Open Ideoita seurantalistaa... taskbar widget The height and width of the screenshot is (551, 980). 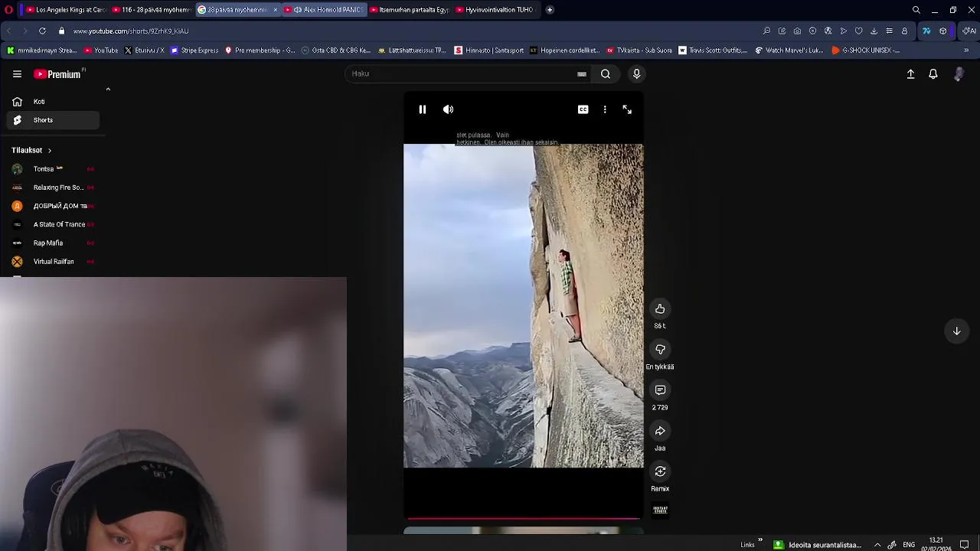818,545
